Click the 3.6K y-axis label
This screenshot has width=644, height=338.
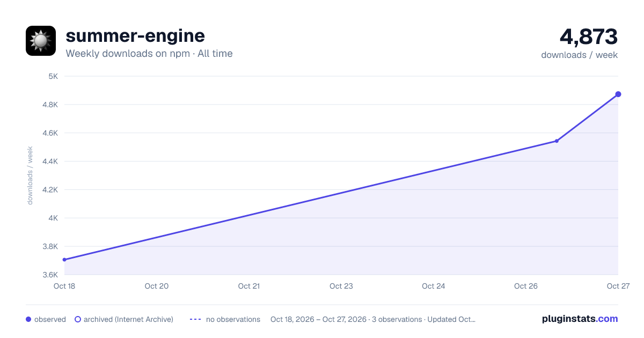tap(49, 275)
